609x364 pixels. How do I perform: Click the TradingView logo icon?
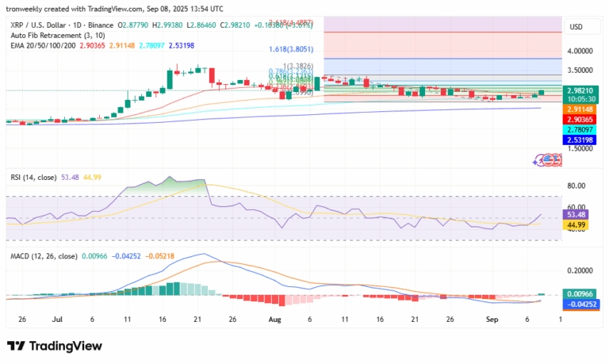pyautogui.click(x=15, y=346)
